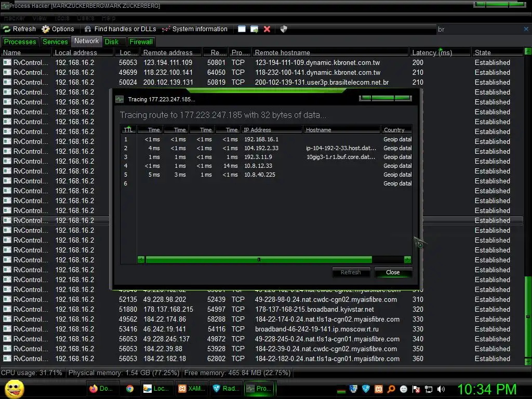
Task: Click the speaker volume tray icon
Action: tap(441, 389)
